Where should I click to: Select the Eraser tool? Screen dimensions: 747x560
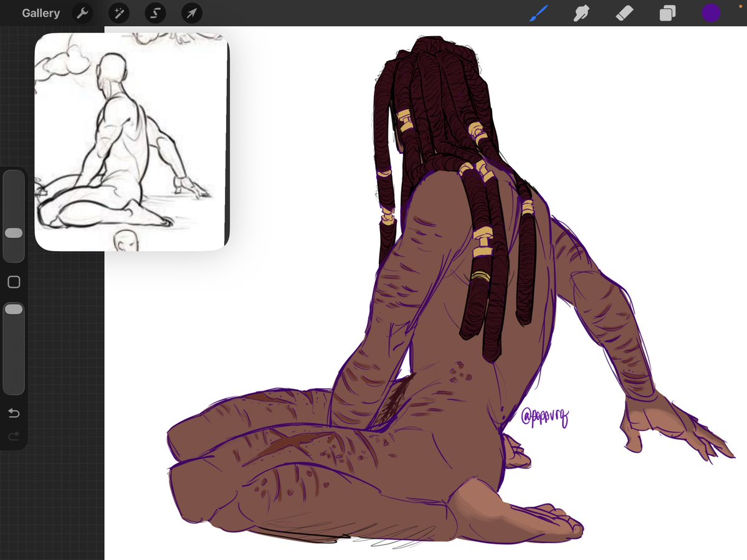click(624, 13)
